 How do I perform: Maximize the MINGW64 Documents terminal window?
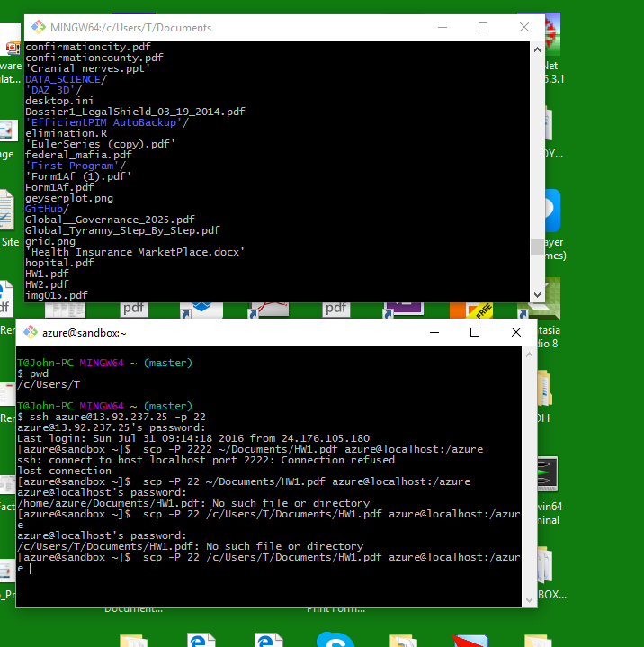point(483,28)
